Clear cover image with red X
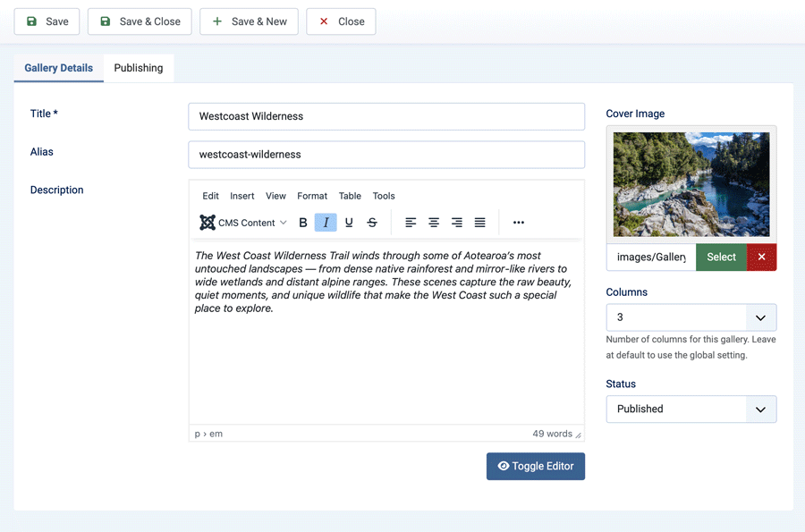Image resolution: width=805 pixels, height=532 pixels. pyautogui.click(x=761, y=258)
